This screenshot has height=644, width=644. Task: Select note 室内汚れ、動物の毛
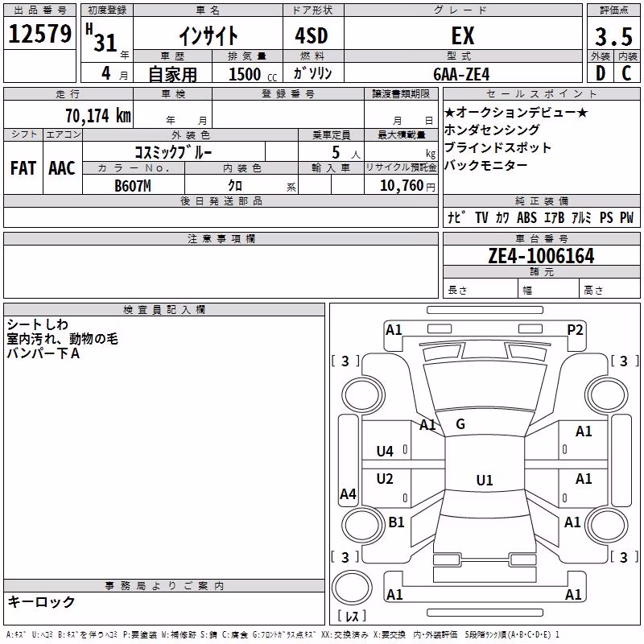click(x=63, y=339)
